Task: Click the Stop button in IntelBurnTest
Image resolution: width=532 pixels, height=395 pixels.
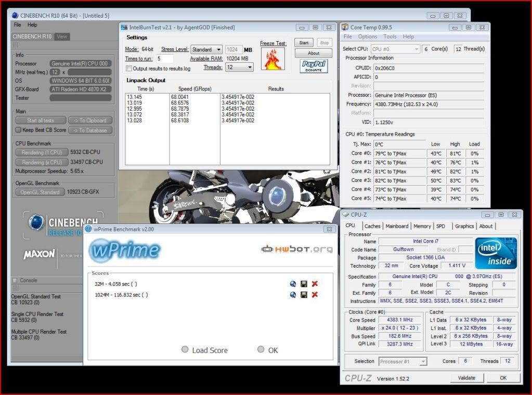Action: tap(324, 43)
